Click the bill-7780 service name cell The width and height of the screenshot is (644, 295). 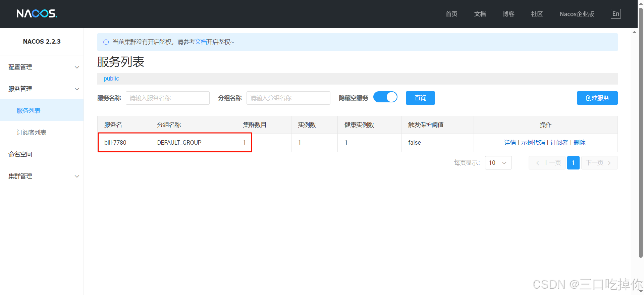pyautogui.click(x=124, y=143)
